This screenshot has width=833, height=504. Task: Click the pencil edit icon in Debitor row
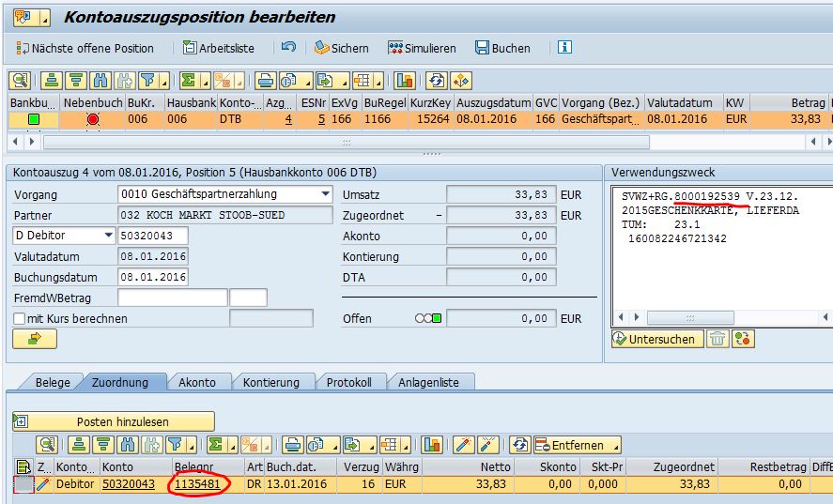click(43, 483)
